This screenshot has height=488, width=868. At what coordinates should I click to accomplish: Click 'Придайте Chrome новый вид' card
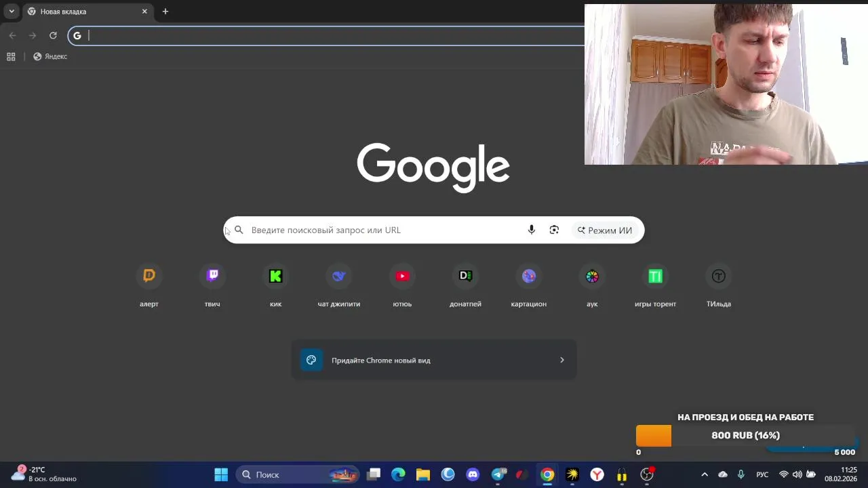point(434,360)
